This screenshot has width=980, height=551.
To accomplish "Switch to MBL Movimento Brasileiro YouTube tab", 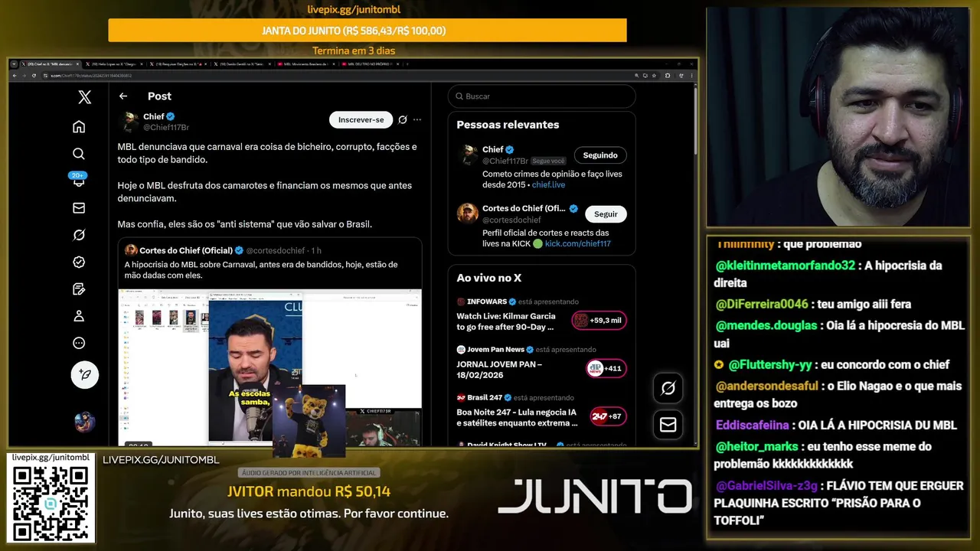I will [307, 64].
